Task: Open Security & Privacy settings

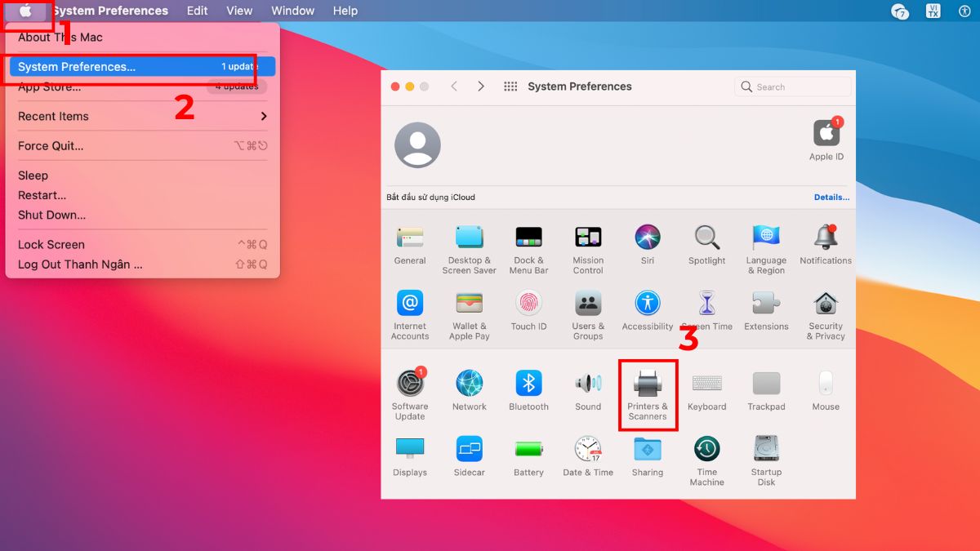Action: point(826,315)
